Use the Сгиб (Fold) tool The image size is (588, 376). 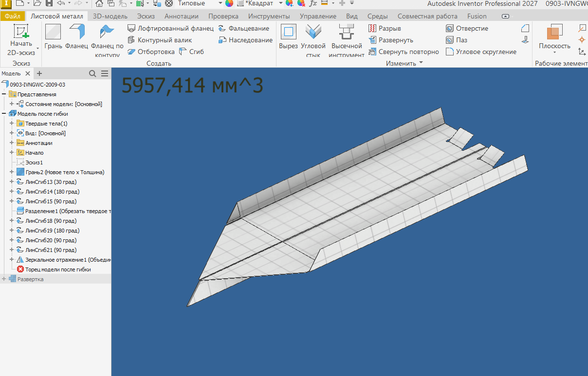[x=192, y=52]
